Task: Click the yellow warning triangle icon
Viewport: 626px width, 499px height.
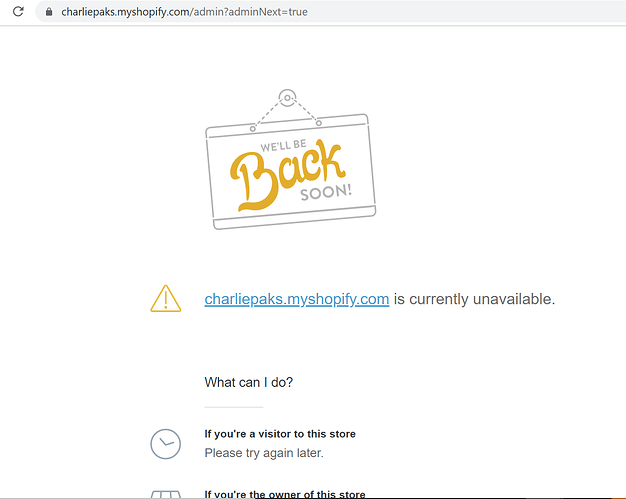Action: click(x=166, y=299)
